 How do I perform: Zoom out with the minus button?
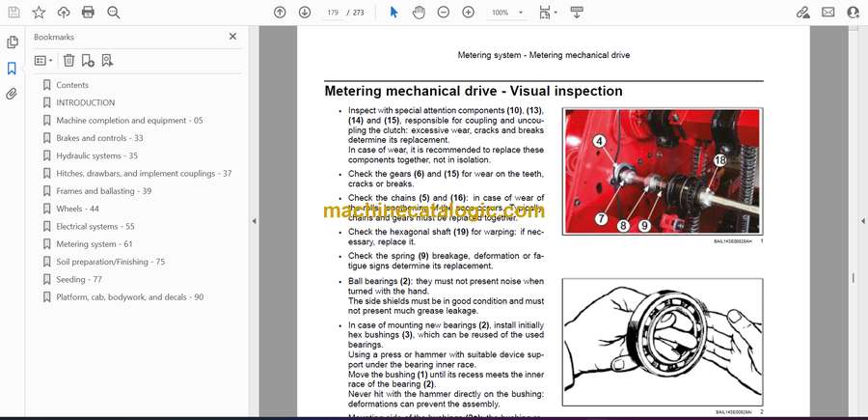coord(444,13)
